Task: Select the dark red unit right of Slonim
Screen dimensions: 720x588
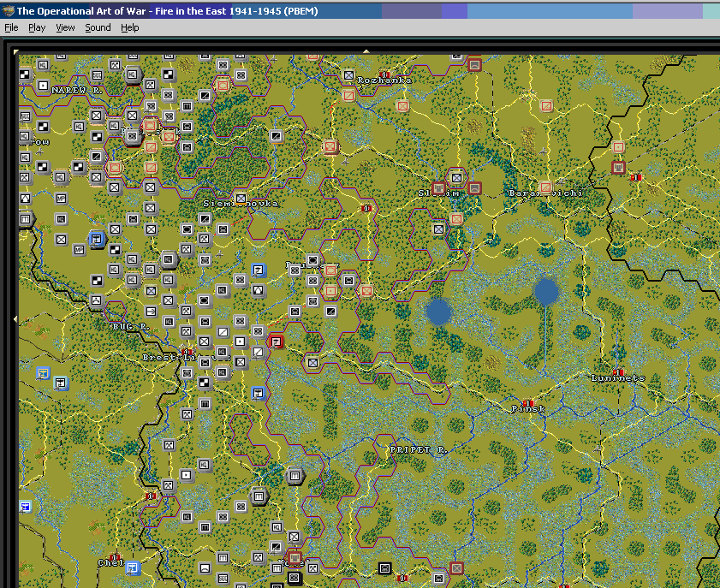Action: pyautogui.click(x=474, y=187)
